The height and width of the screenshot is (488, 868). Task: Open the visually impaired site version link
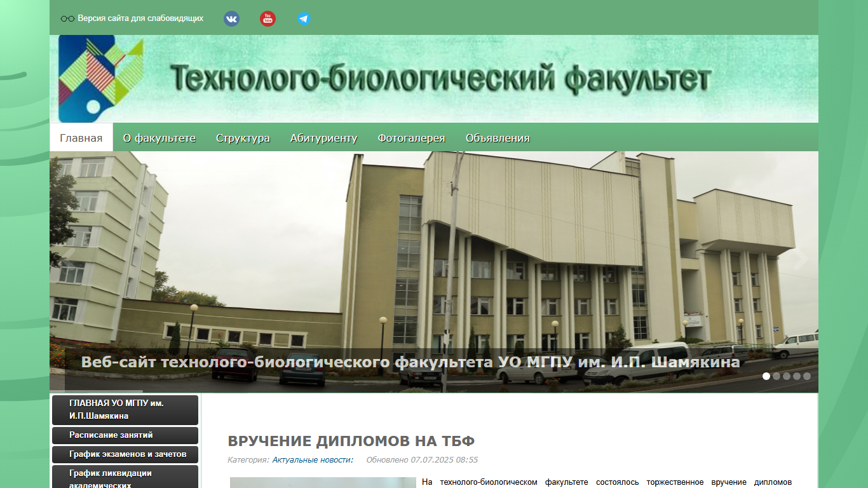tap(140, 18)
